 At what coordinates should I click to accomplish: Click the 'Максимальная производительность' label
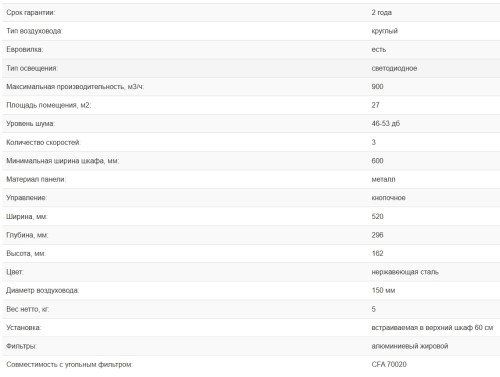tap(75, 87)
